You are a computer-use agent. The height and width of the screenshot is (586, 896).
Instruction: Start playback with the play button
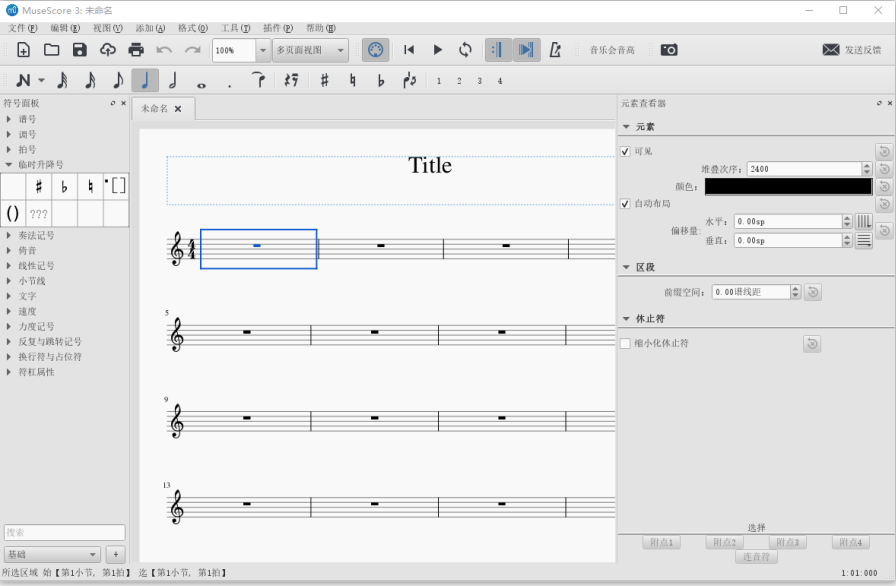pyautogui.click(x=437, y=50)
